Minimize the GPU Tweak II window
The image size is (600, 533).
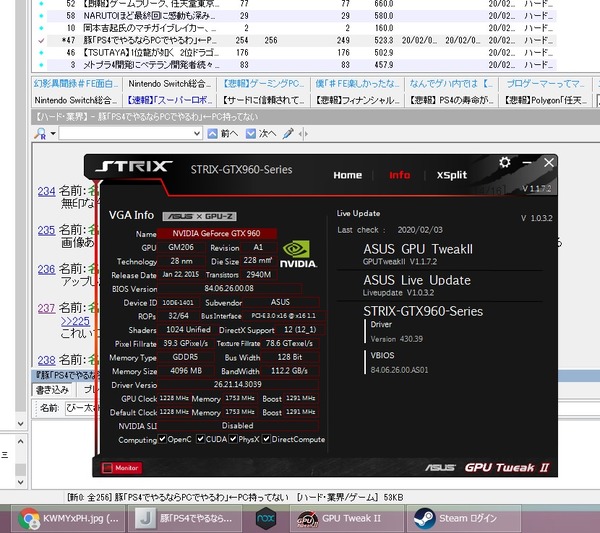(x=527, y=163)
